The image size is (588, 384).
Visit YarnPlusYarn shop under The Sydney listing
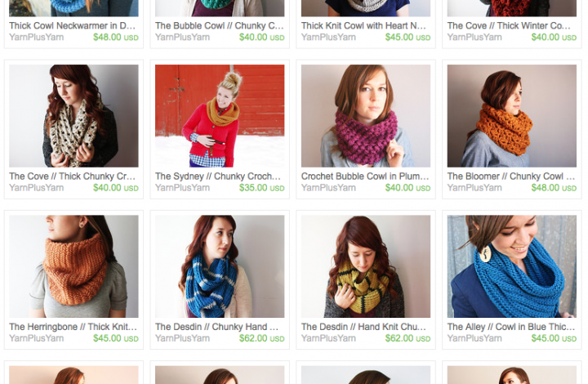point(182,187)
